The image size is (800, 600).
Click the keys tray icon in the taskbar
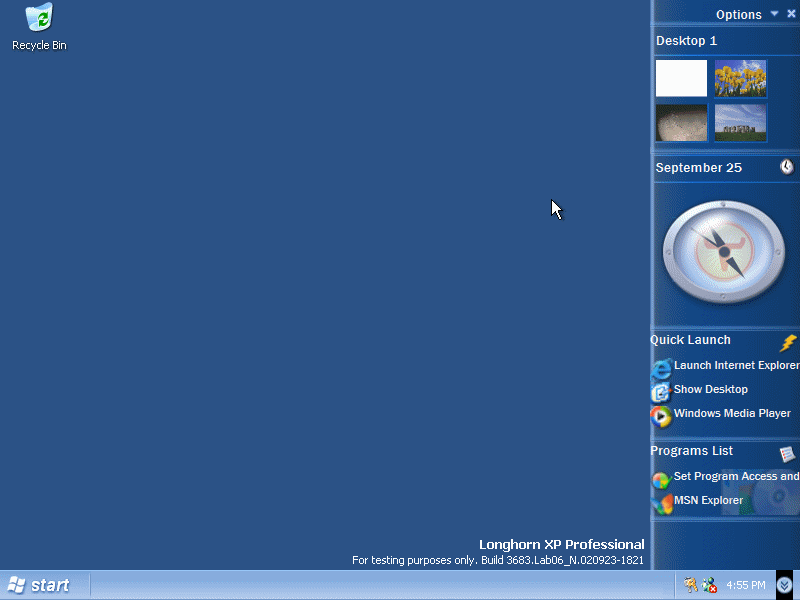click(690, 584)
